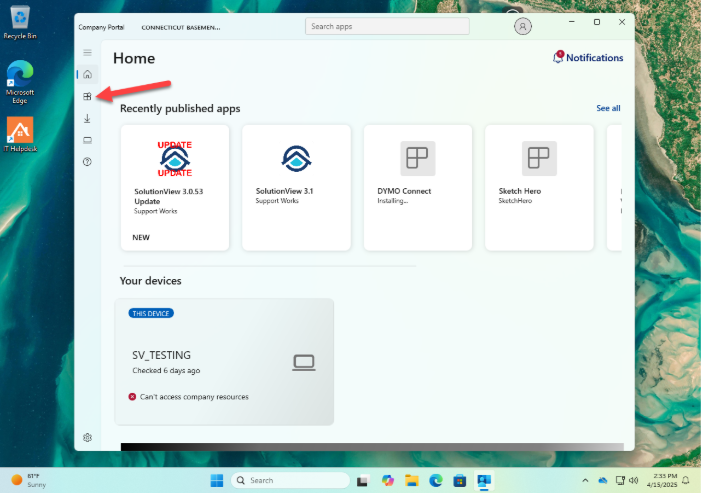Image resolution: width=702 pixels, height=493 pixels.
Task: Click the Recently published apps heading
Action: click(180, 108)
